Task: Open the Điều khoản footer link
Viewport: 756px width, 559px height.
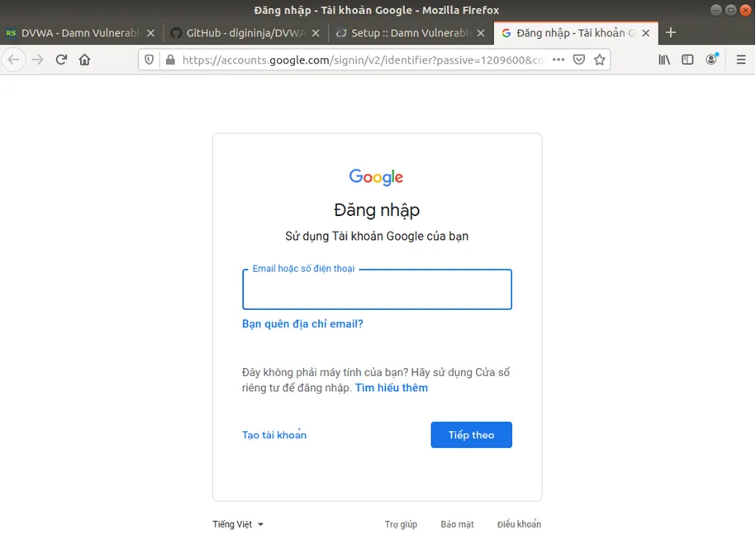Action: pos(519,524)
